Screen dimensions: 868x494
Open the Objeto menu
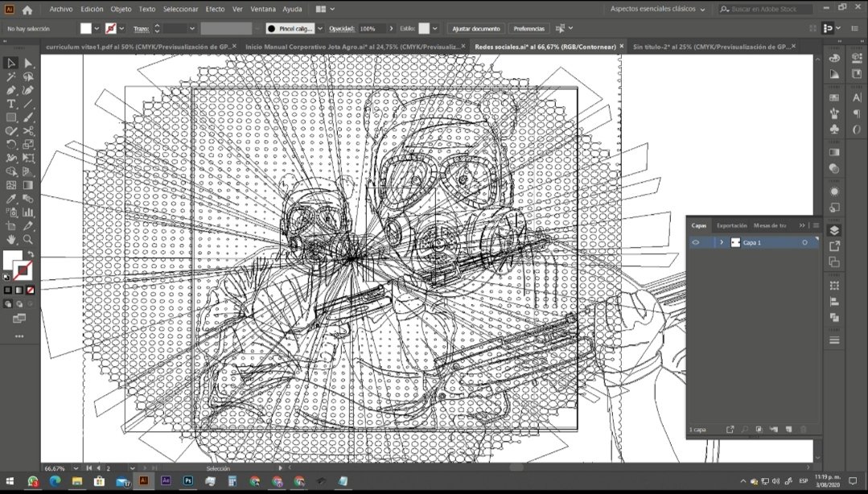tap(121, 10)
